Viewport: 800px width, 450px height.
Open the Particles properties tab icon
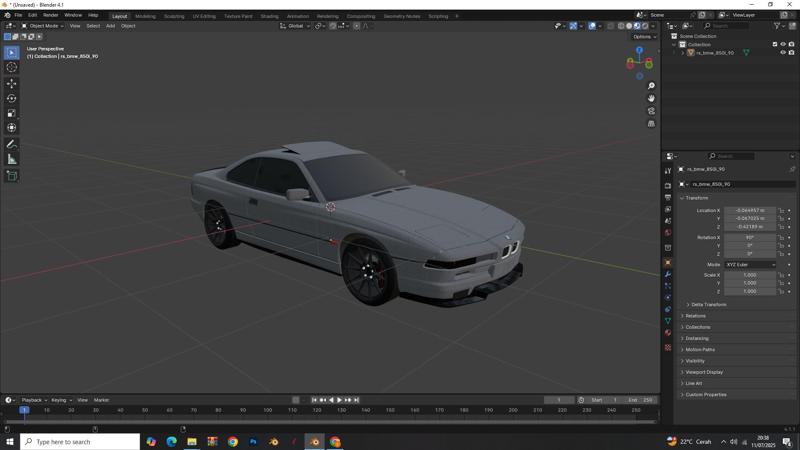668,286
